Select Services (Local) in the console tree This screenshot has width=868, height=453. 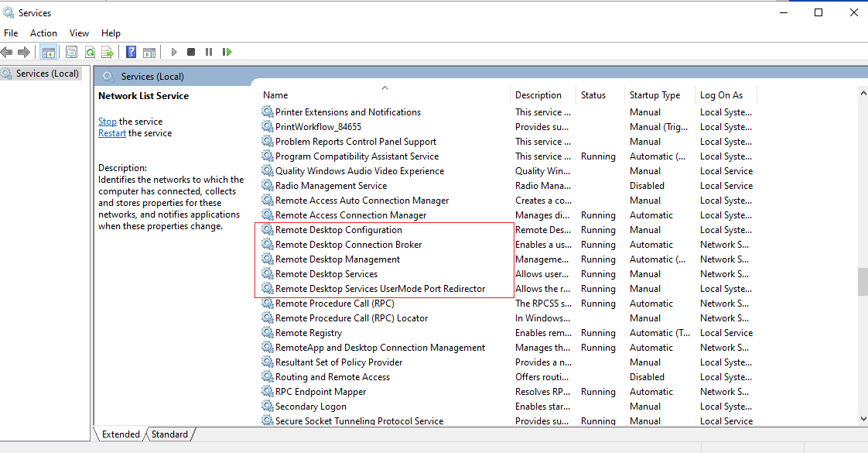pyautogui.click(x=42, y=74)
